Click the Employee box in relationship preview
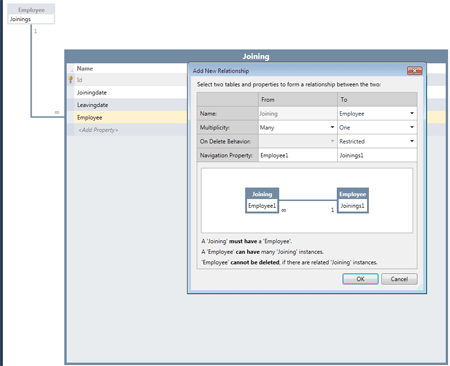Image resolution: width=450 pixels, height=366 pixels. 353,200
